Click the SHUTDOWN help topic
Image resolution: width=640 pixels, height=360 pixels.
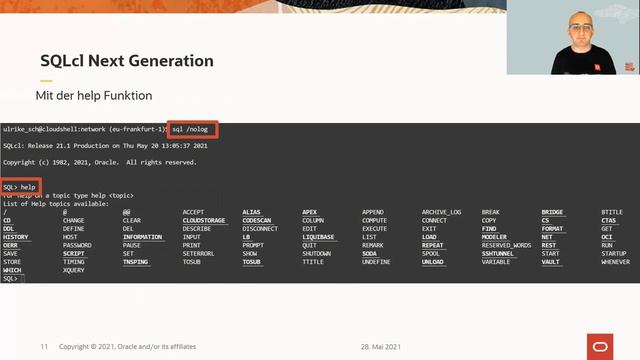316,254
